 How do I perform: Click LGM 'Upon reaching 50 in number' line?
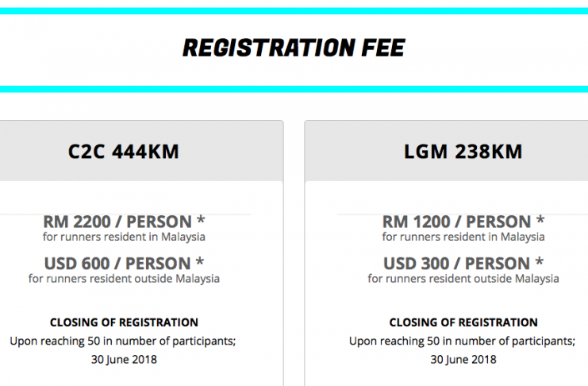(x=463, y=341)
